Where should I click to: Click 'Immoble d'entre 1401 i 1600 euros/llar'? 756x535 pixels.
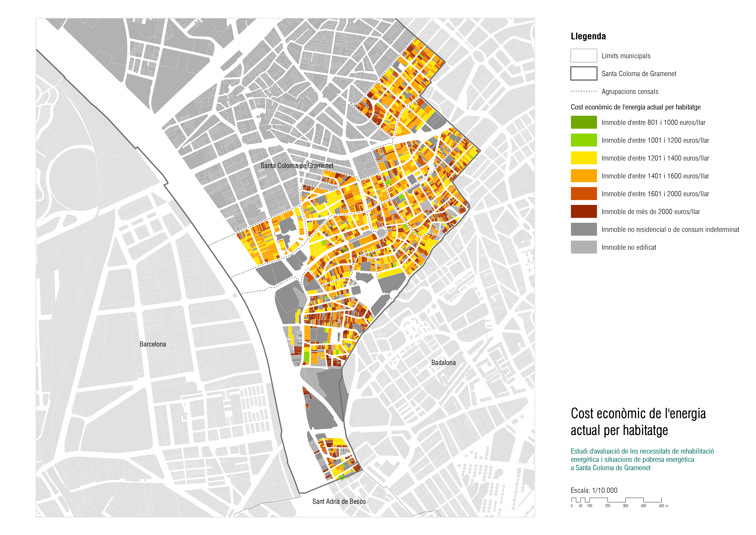click(x=655, y=176)
